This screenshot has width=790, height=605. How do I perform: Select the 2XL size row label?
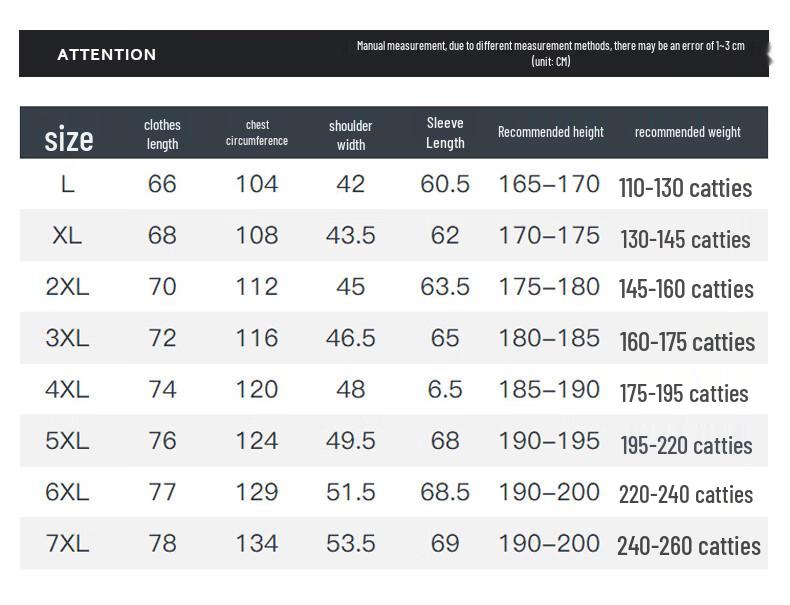tap(67, 287)
